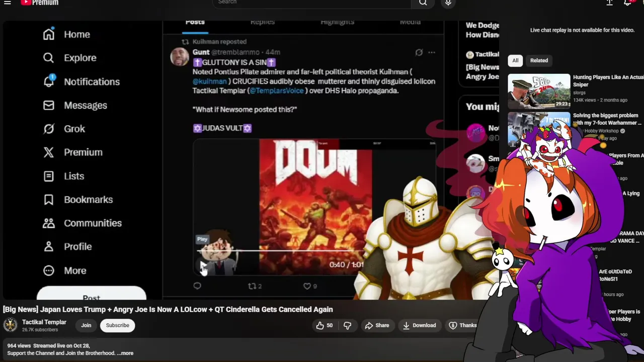Open X Premium in sidebar
The height and width of the screenshot is (362, 644).
pos(72,152)
